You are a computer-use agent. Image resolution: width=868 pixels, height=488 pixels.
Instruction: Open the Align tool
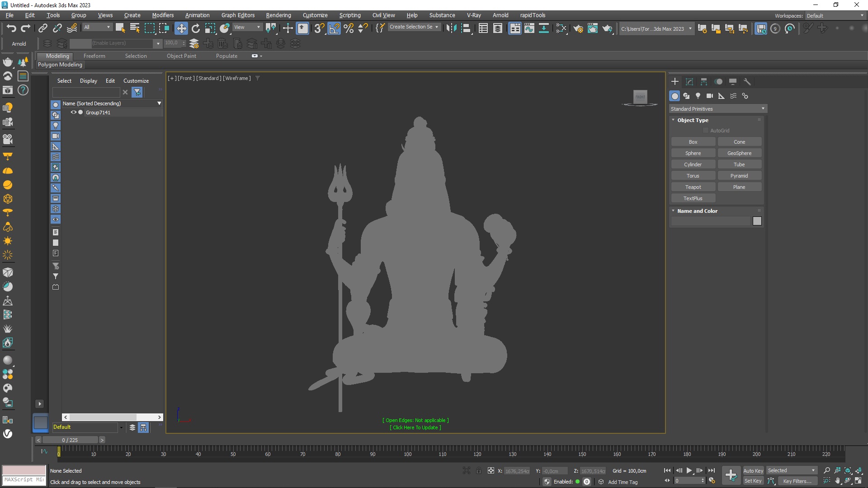coord(466,28)
